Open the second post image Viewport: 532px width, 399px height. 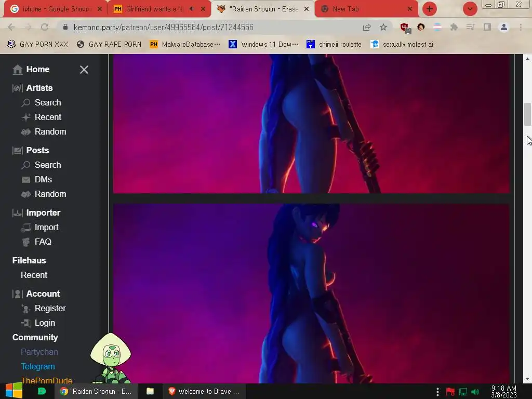coord(311,294)
